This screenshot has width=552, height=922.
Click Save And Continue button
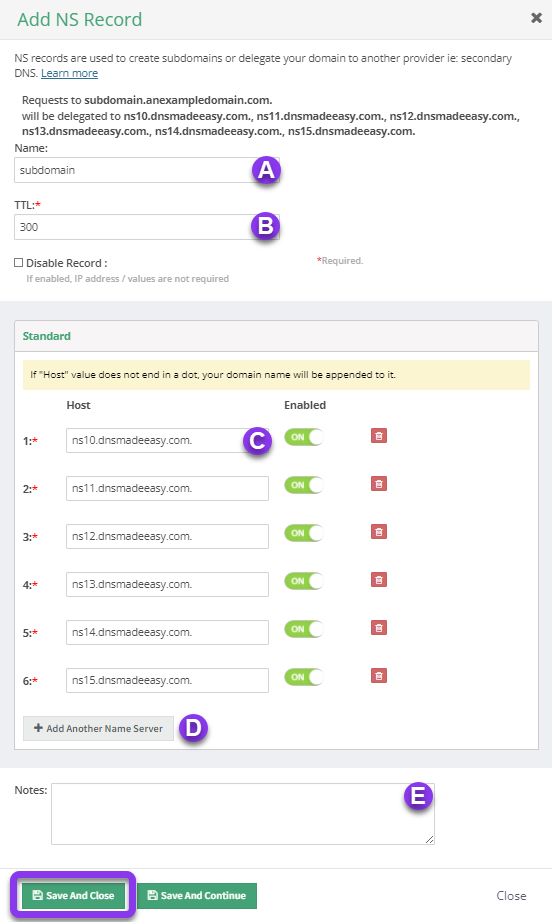pyautogui.click(x=197, y=896)
